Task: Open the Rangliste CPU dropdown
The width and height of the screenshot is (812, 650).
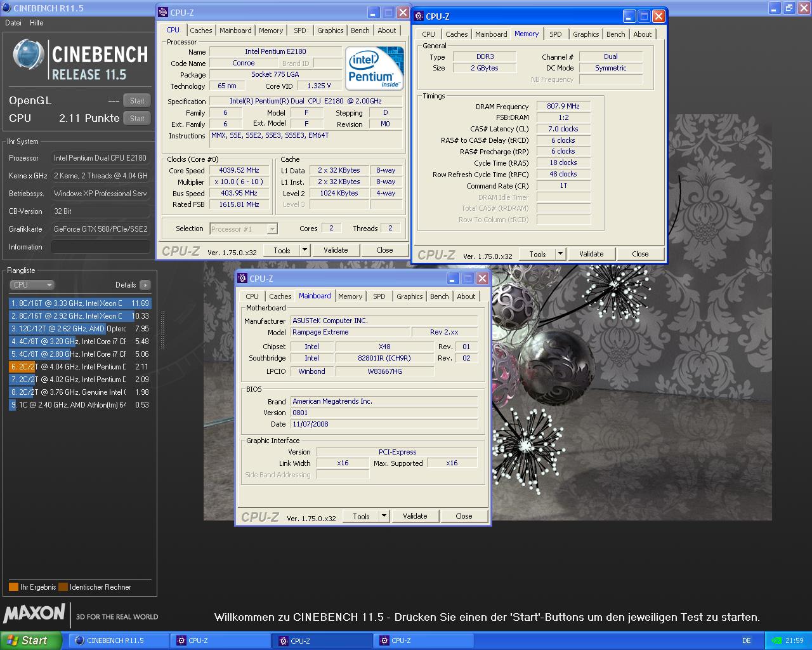Action: (x=32, y=285)
